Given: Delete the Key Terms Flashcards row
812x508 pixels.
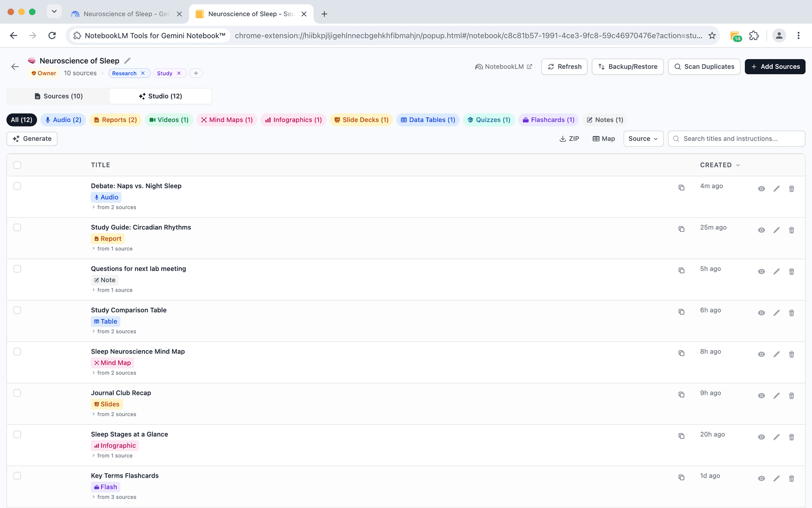Looking at the screenshot, I should coord(791,478).
